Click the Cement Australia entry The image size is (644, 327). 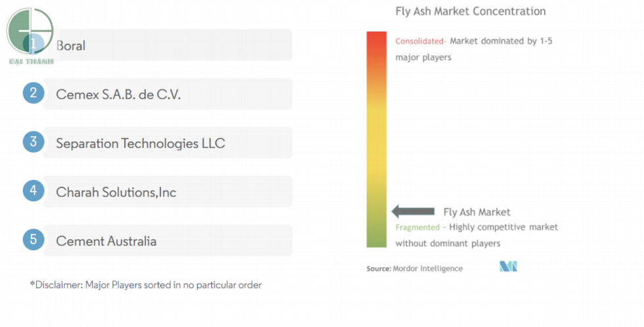point(168,241)
